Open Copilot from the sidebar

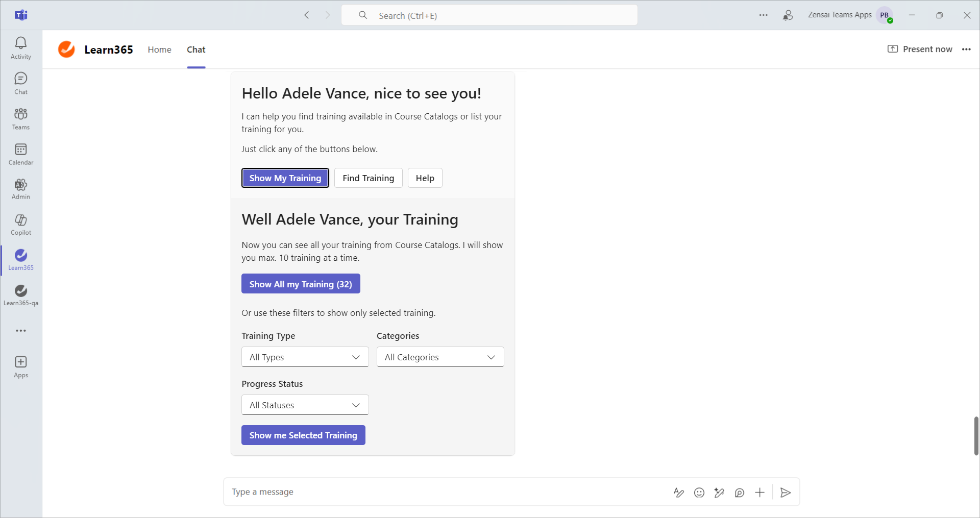(x=20, y=225)
